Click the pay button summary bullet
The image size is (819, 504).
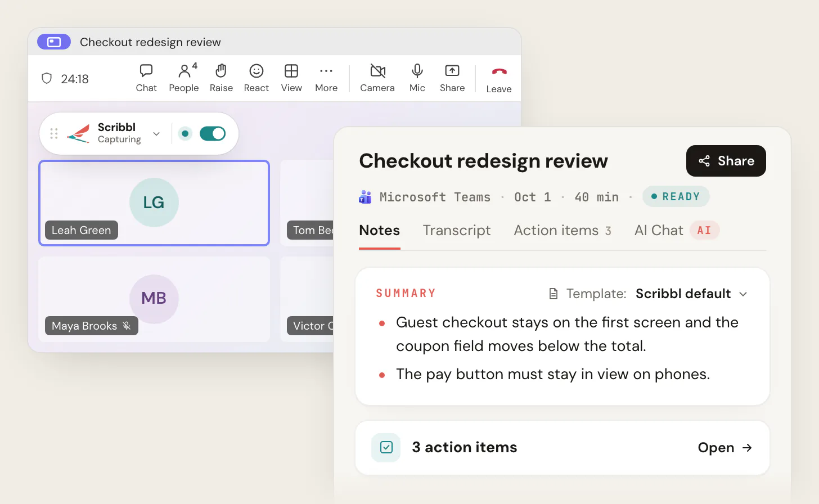tap(553, 374)
